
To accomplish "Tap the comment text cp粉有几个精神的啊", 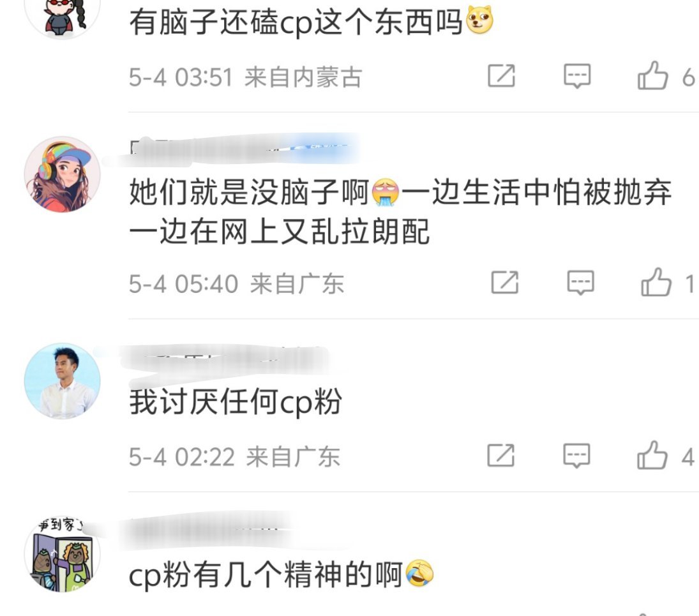I will point(281,575).
